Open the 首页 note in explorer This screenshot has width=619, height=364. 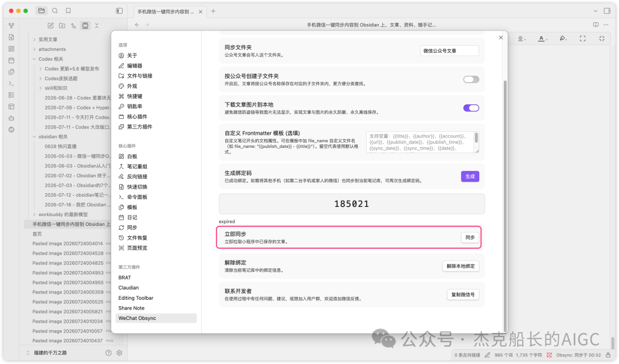(37, 234)
